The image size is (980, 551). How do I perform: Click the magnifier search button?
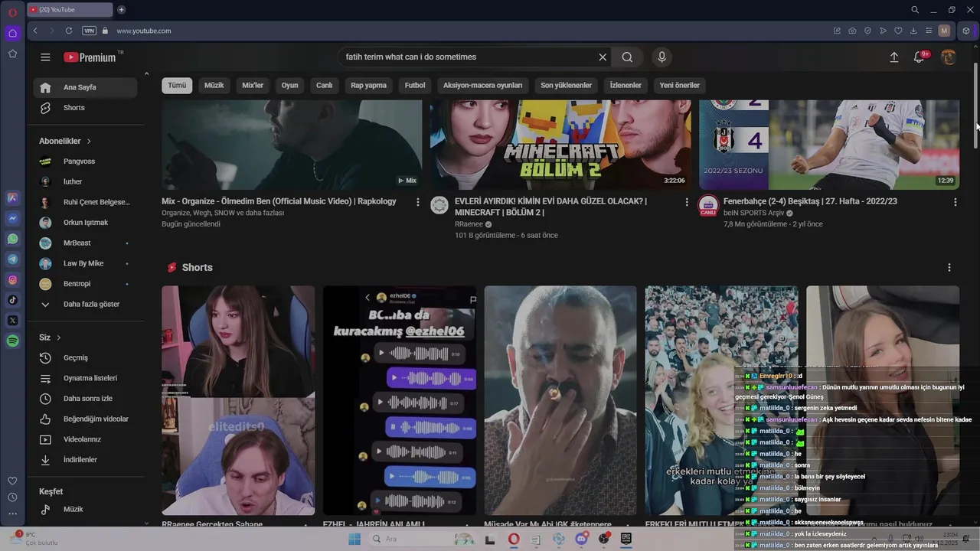pyautogui.click(x=627, y=57)
